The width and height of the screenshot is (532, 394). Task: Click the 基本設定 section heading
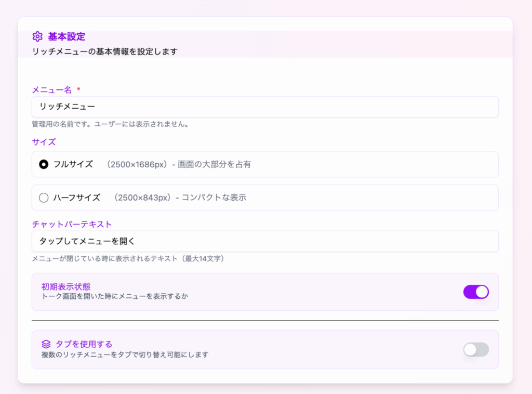[x=66, y=36]
